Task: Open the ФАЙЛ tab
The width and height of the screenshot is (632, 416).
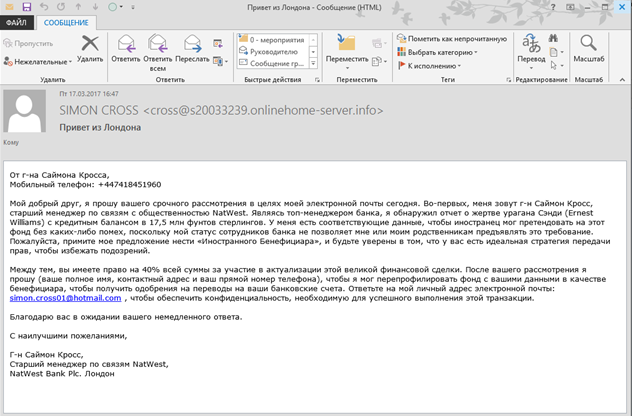Action: 17,23
